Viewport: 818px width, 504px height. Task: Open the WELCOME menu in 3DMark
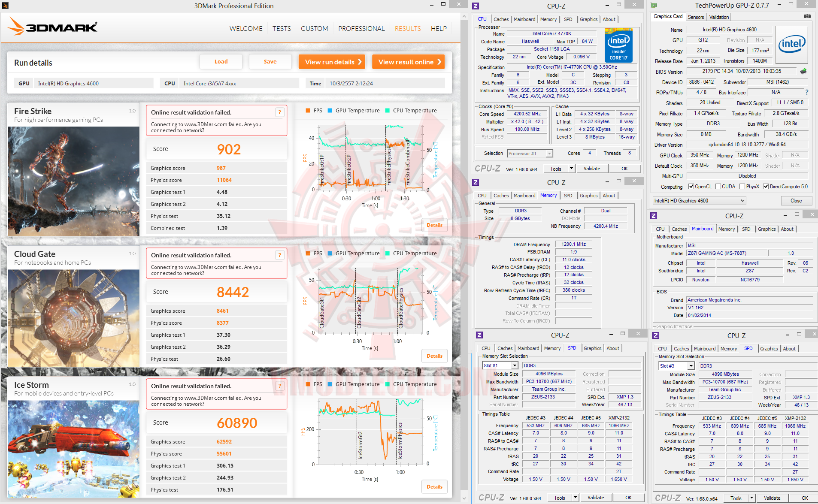(x=246, y=29)
